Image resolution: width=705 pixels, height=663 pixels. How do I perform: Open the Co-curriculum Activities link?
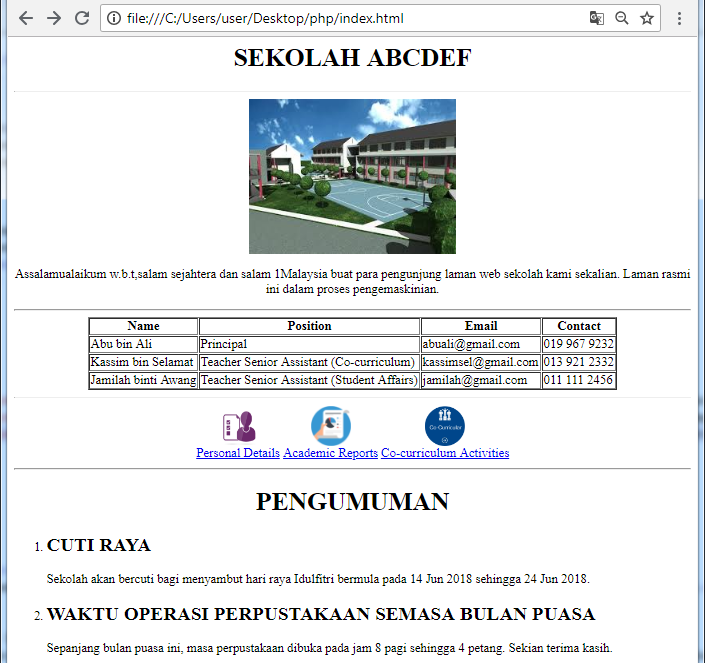[x=445, y=453]
